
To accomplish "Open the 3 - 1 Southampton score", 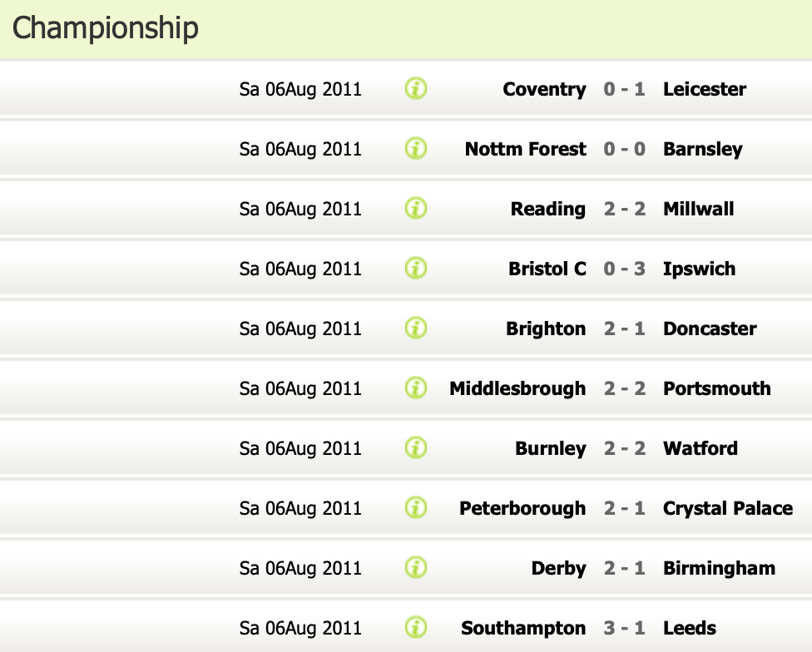I will click(624, 628).
